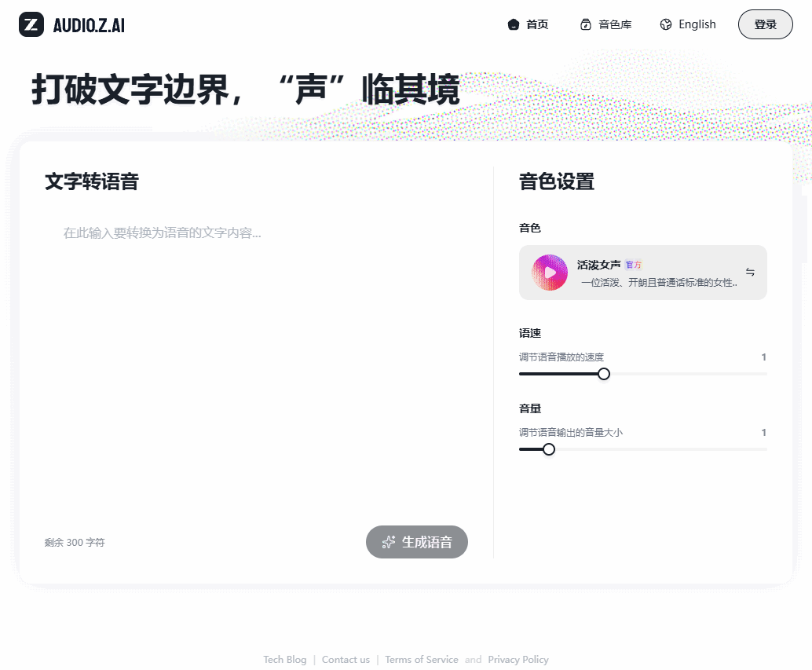812x670 pixels.
Task: Click the 首页 home icon
Action: tap(514, 24)
